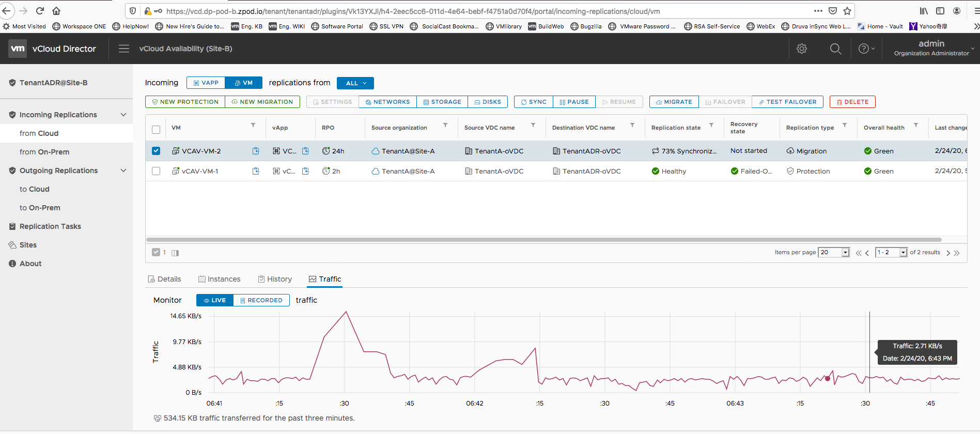The image size is (980, 434).
Task: Check the vCAV-VM-1 row checkbox
Action: (x=156, y=171)
